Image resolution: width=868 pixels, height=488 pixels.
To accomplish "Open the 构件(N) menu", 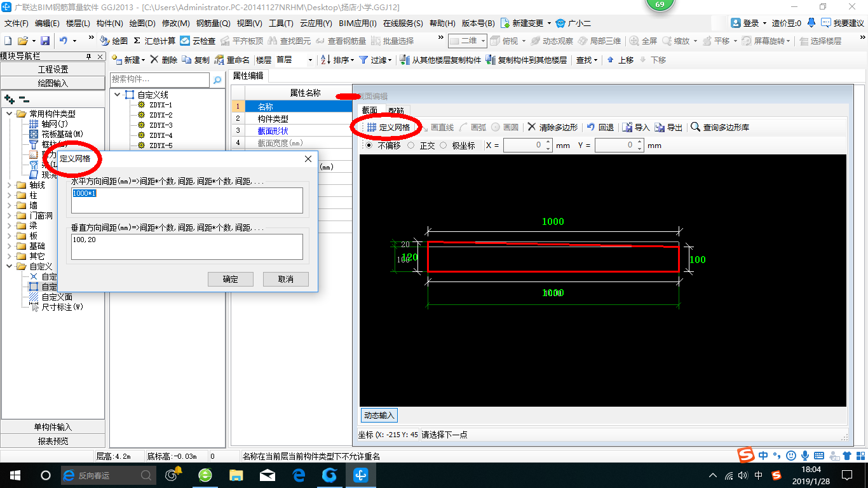I will click(x=109, y=24).
